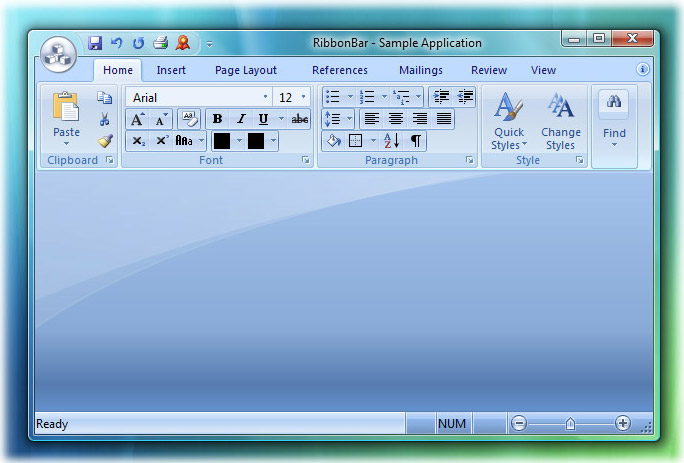Toggle Italic formatting
The image size is (684, 463).
[x=240, y=119]
